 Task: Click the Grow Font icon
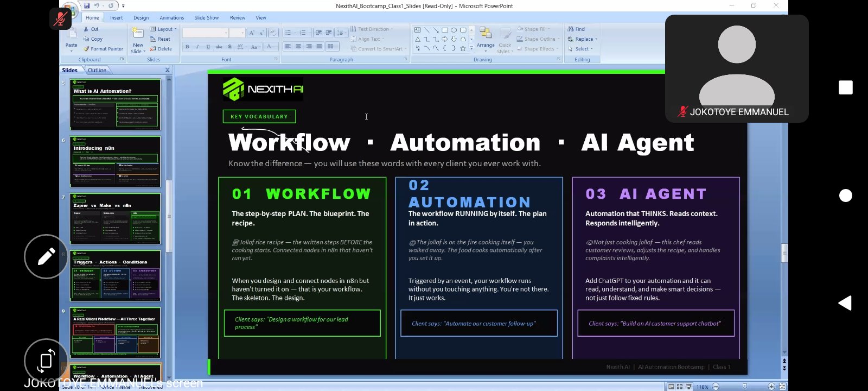click(x=251, y=33)
